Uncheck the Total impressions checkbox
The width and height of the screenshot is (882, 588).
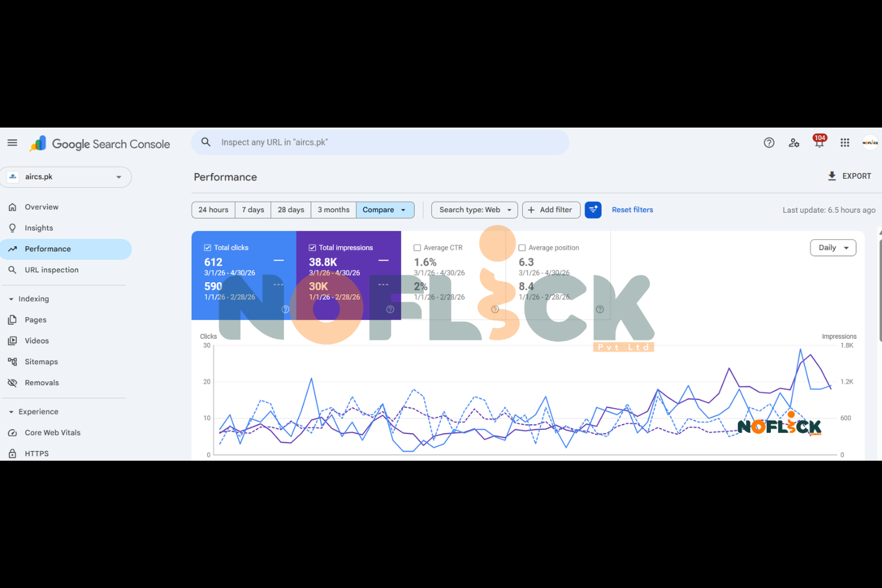[312, 248]
